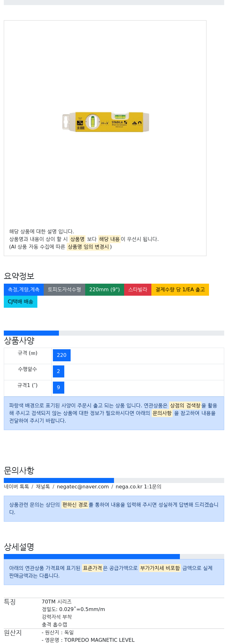Click progress bar under 상품사양 heading

point(114,333)
